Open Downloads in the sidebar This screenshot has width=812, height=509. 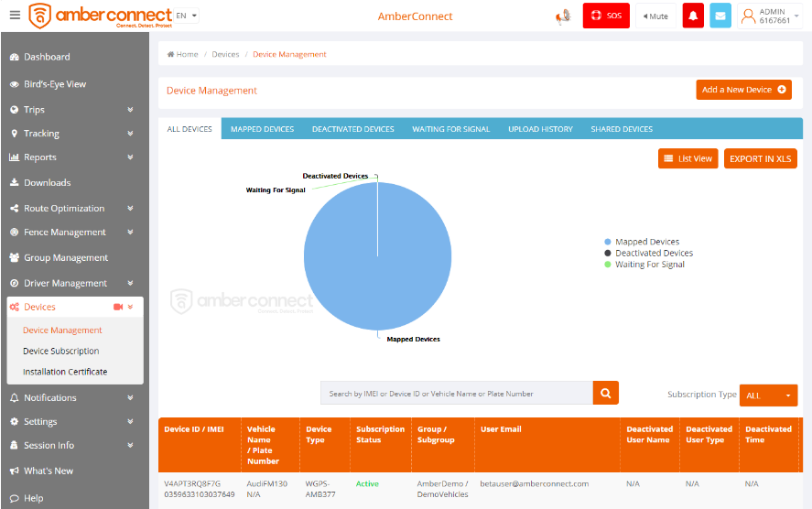(47, 183)
